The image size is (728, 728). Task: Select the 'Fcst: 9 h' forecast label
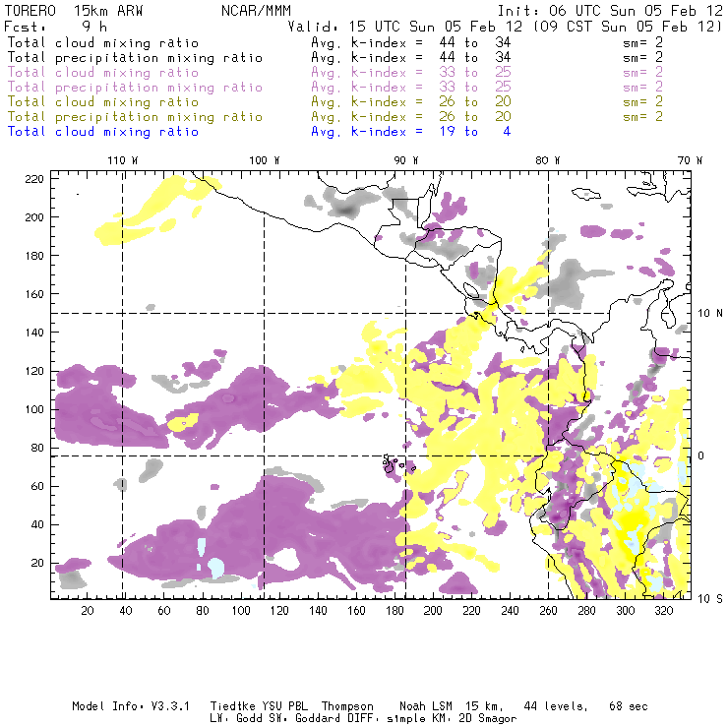pyautogui.click(x=56, y=27)
